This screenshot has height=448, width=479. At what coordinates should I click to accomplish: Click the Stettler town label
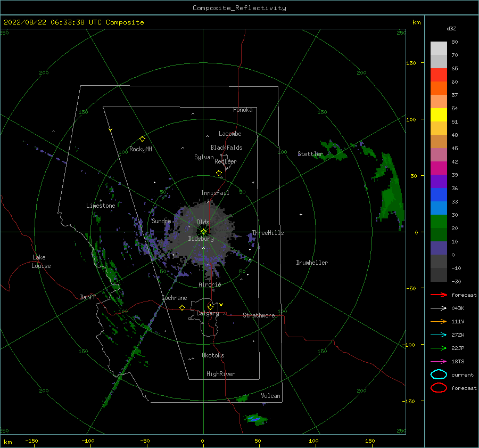[310, 154]
